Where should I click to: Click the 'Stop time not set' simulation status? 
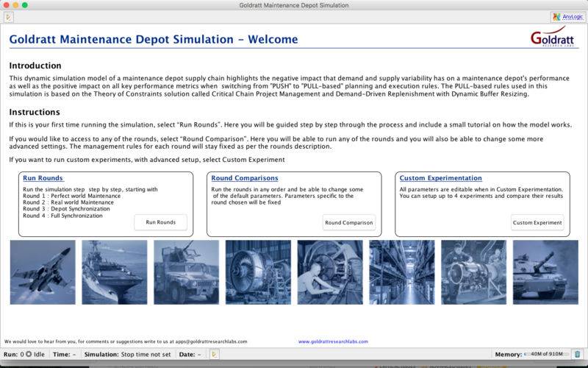point(146,355)
